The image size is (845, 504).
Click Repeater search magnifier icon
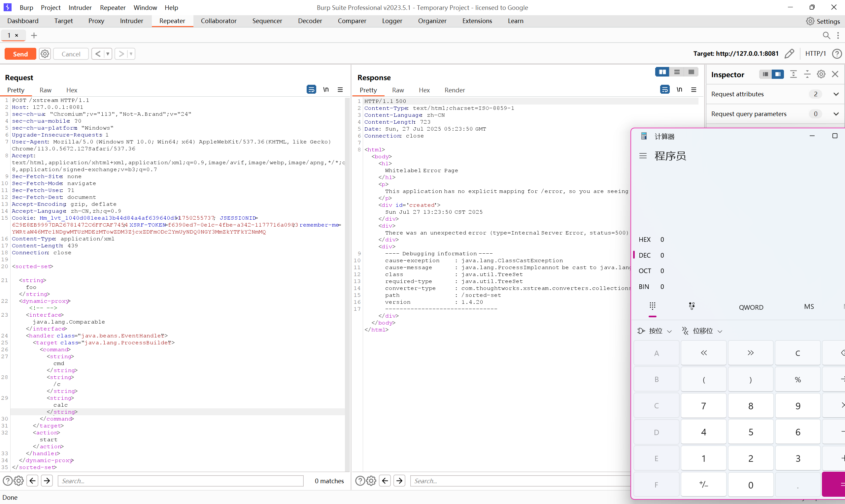coord(826,35)
